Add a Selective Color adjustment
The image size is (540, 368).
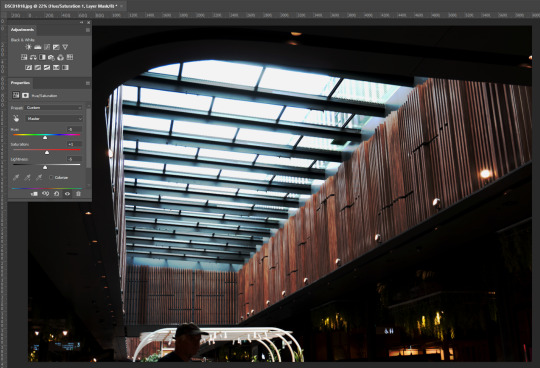pos(56,67)
